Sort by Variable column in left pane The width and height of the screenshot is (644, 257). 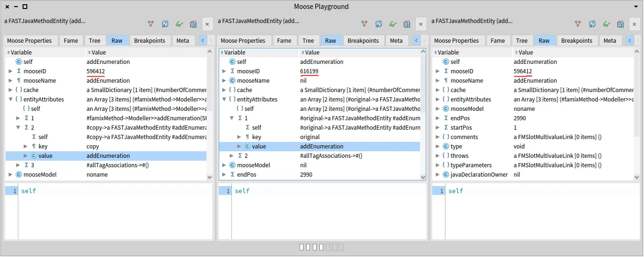pos(46,52)
